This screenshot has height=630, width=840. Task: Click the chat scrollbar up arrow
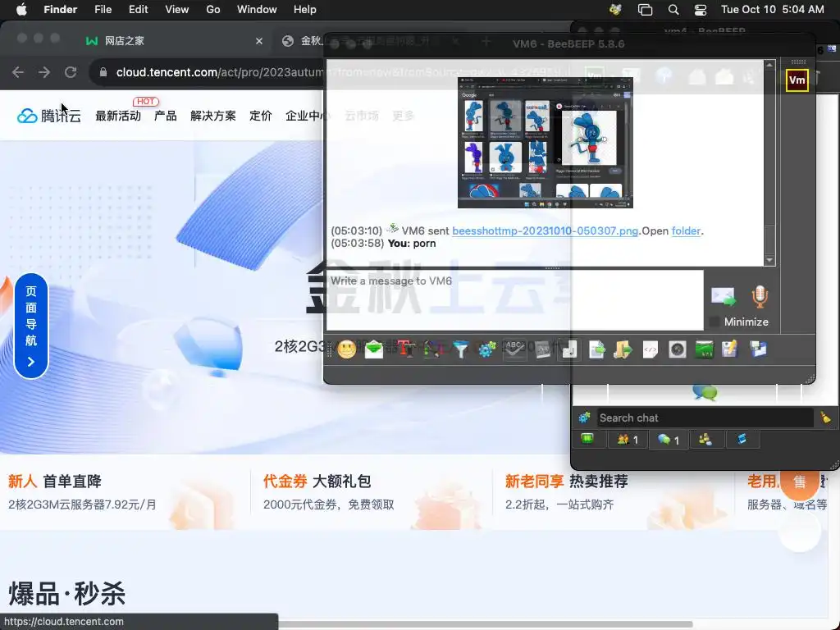click(769, 65)
